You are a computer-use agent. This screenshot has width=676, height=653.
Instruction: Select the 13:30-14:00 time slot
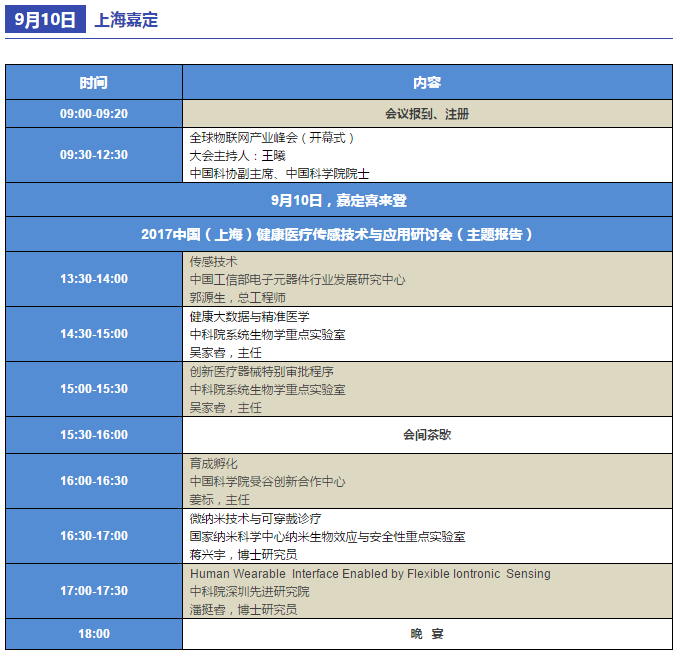coord(93,279)
